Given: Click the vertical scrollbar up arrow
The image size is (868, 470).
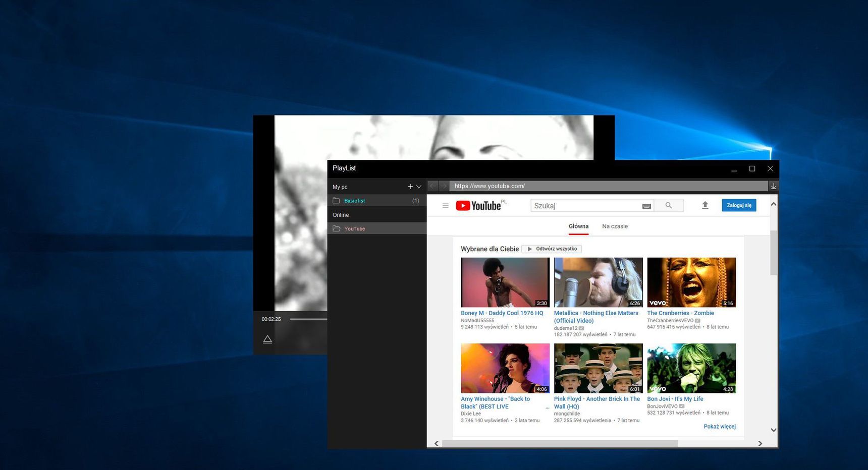Looking at the screenshot, I should (774, 204).
